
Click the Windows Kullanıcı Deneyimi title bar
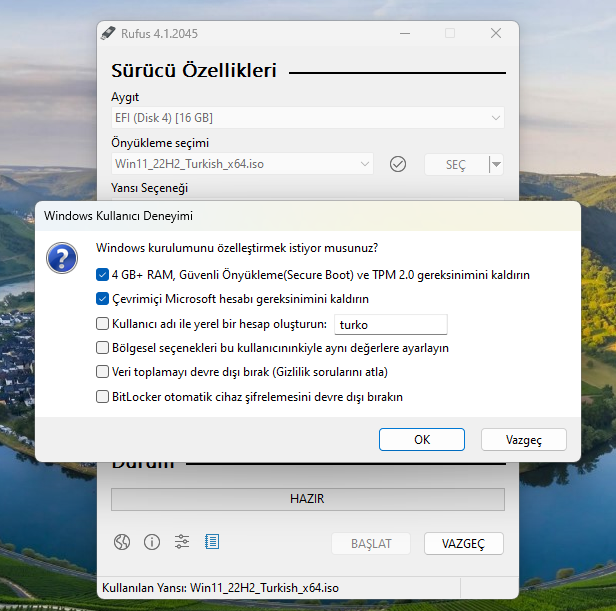point(308,216)
